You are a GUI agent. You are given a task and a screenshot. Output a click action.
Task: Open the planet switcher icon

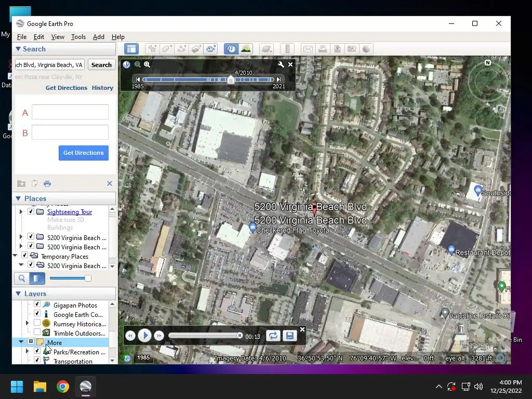[267, 49]
